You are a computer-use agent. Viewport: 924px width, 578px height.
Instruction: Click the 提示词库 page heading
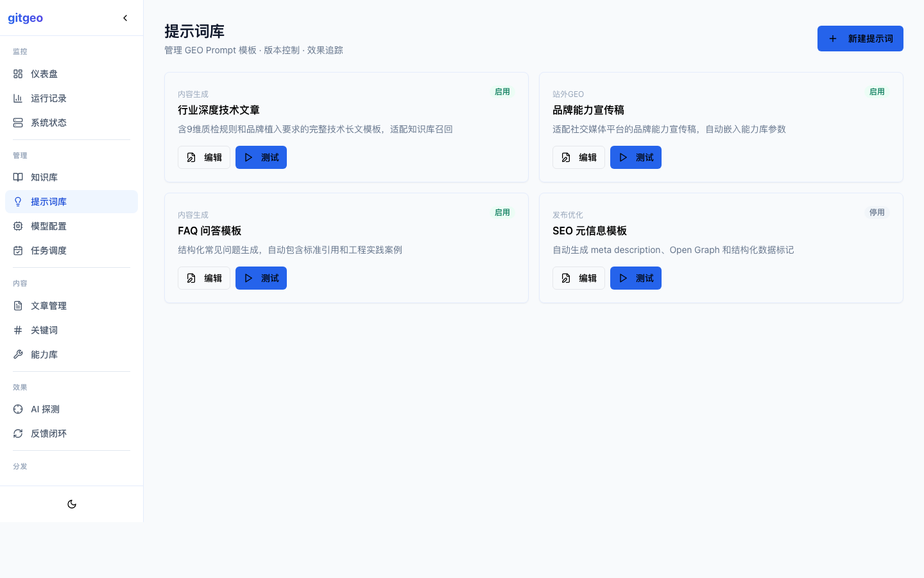[194, 31]
